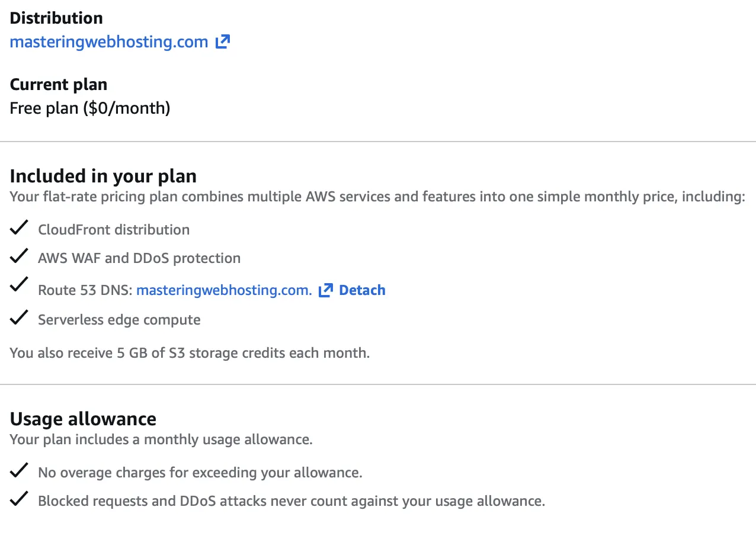Click the Current plan label
The height and width of the screenshot is (539, 756).
pos(59,84)
